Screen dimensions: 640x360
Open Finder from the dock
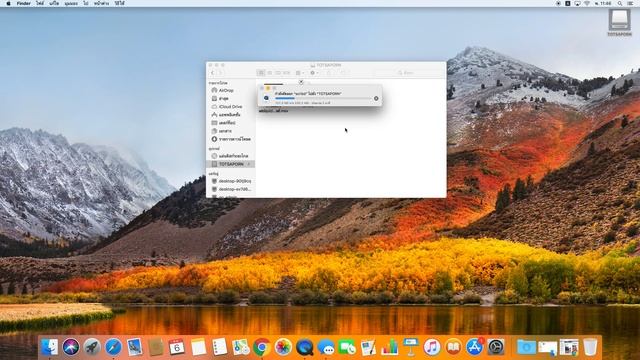coord(50,347)
